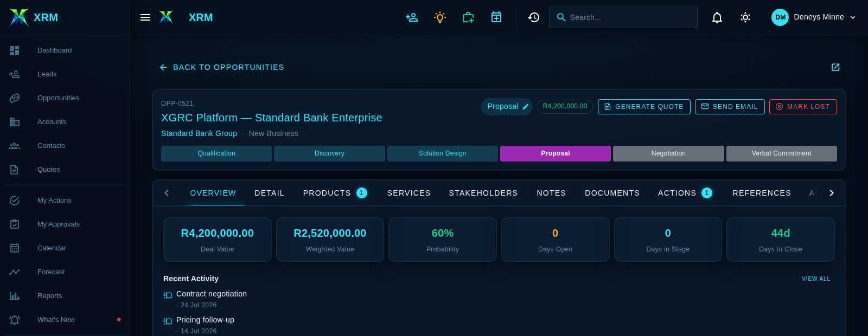Open Reports via its bar chart icon
Screen dimensions: 868x336
pyautogui.click(x=15, y=296)
